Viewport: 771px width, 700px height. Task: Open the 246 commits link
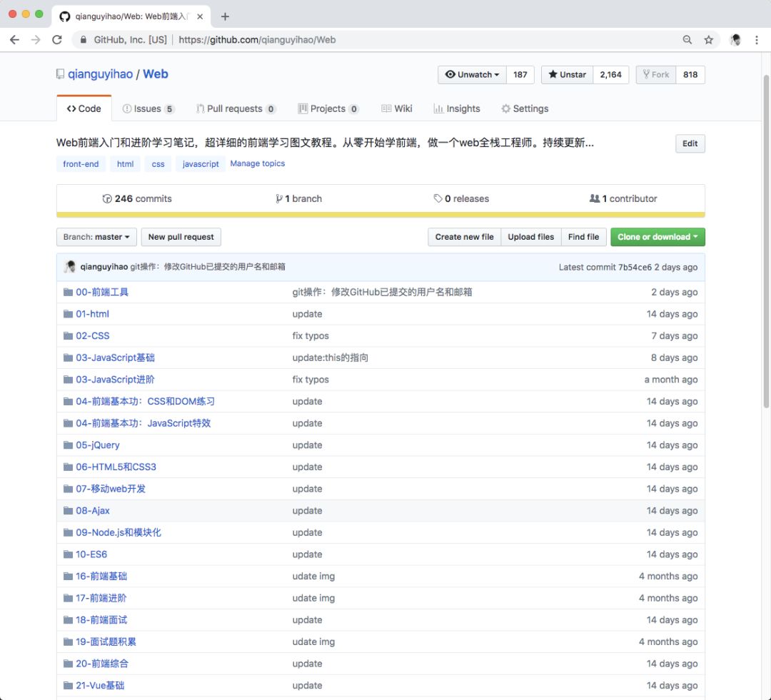click(137, 198)
